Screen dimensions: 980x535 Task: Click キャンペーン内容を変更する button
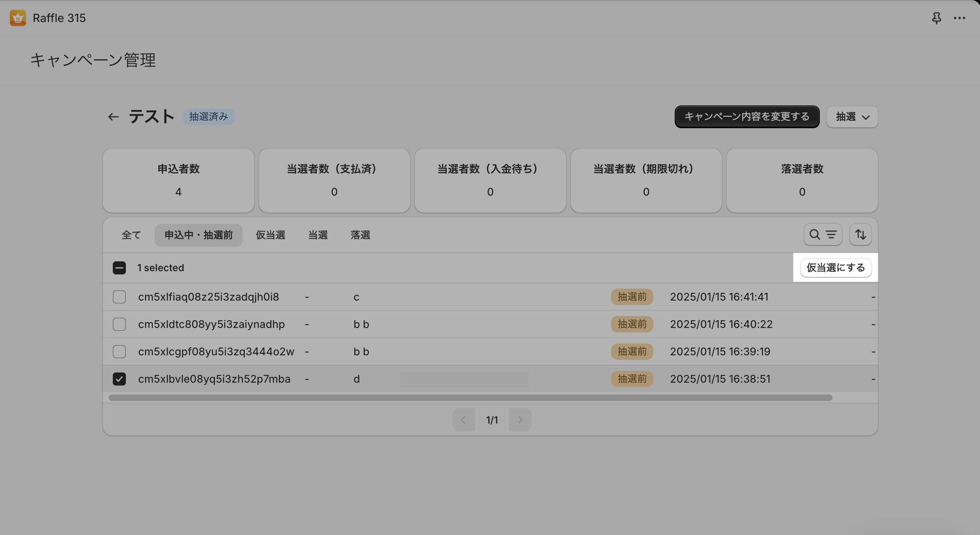click(x=747, y=117)
